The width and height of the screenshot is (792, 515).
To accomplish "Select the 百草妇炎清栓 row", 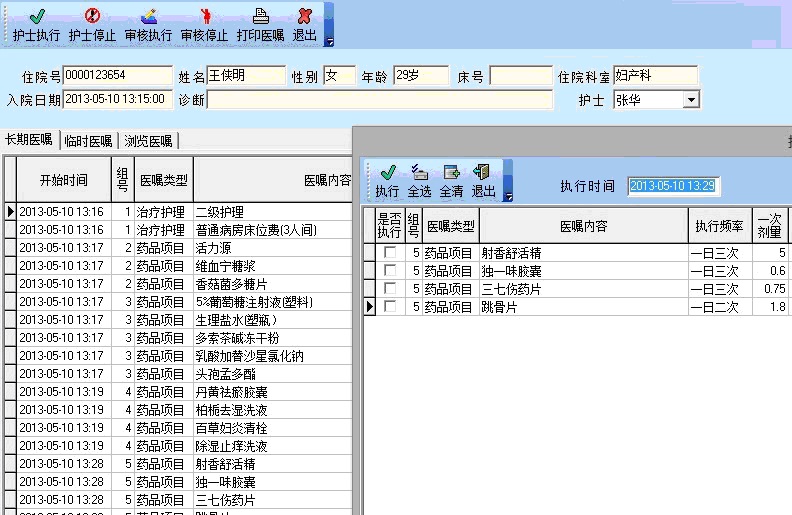I will point(178,428).
